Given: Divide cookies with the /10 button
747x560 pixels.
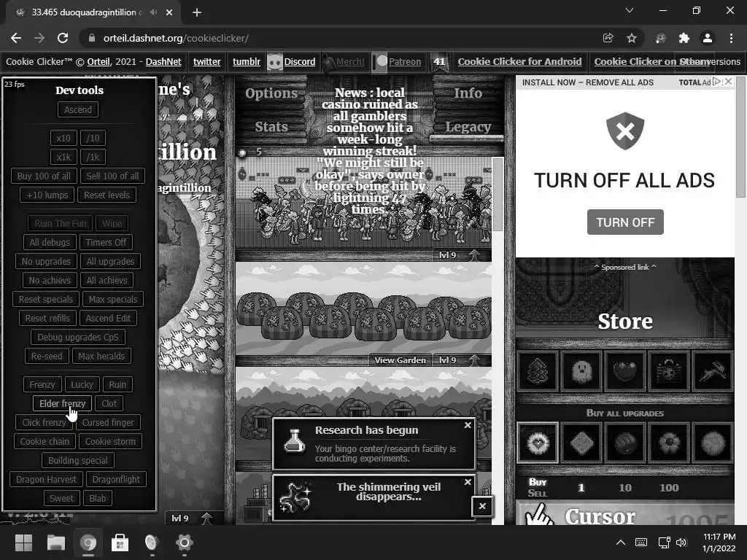Looking at the screenshot, I should (93, 138).
